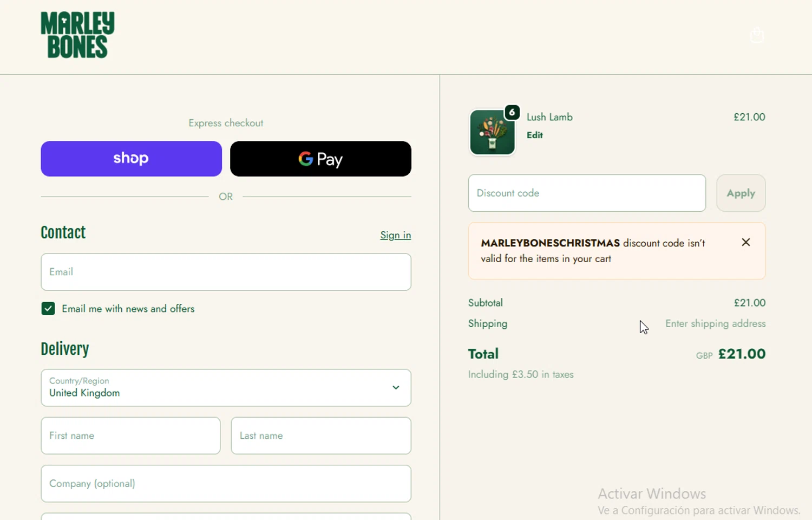Click the Total amount £21.00
Image resolution: width=812 pixels, height=520 pixels.
point(742,354)
